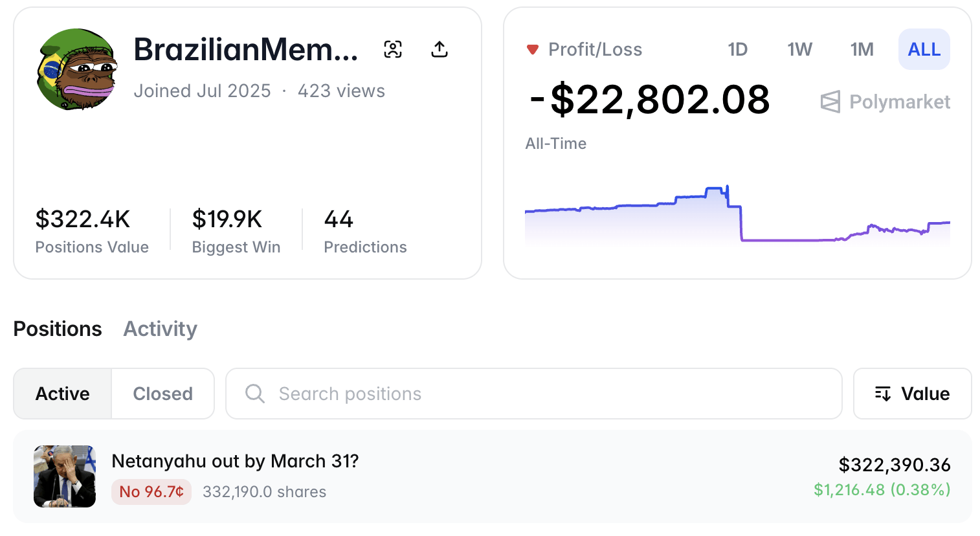
Task: Choose the 1W profit range
Action: [799, 49]
